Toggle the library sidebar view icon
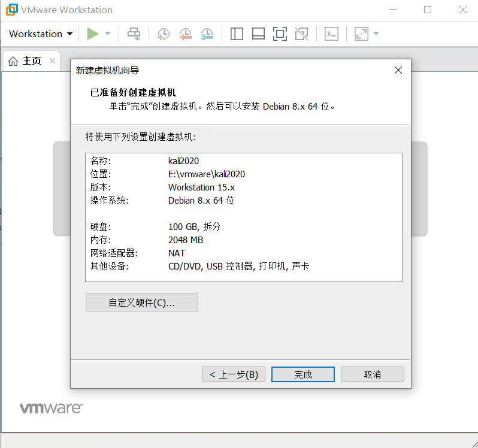 tap(237, 34)
